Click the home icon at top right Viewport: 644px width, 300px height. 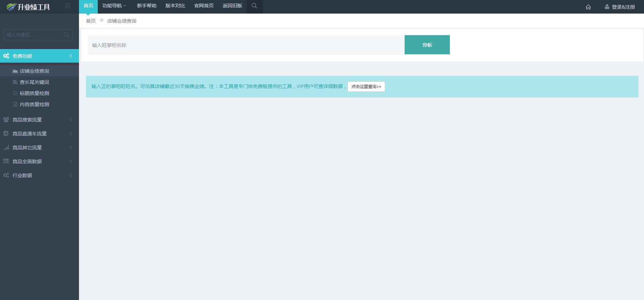tap(588, 7)
